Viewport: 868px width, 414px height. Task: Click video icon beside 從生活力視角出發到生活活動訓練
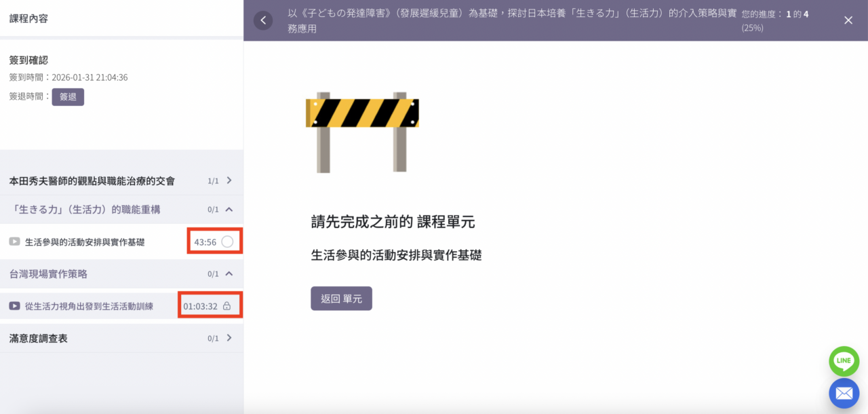(14, 306)
